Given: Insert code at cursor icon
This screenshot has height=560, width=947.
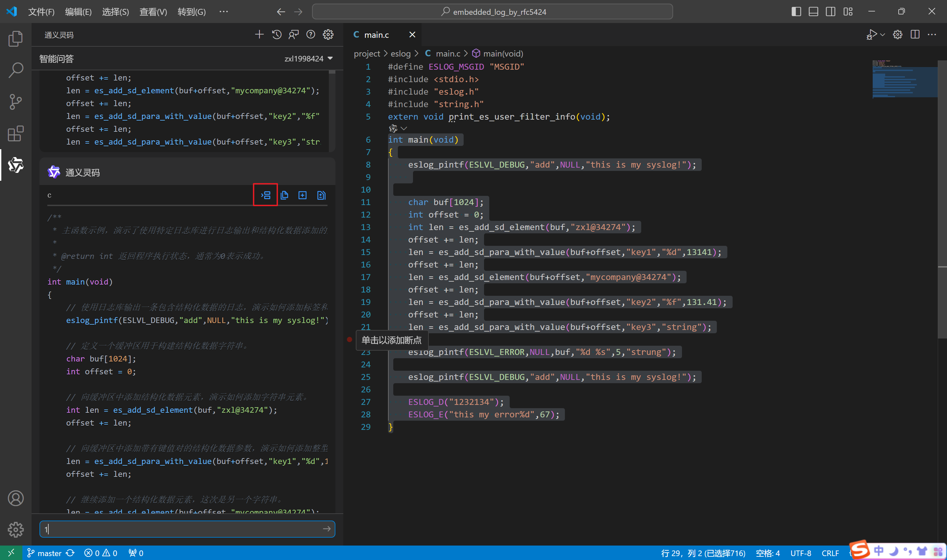Looking at the screenshot, I should click(x=266, y=195).
